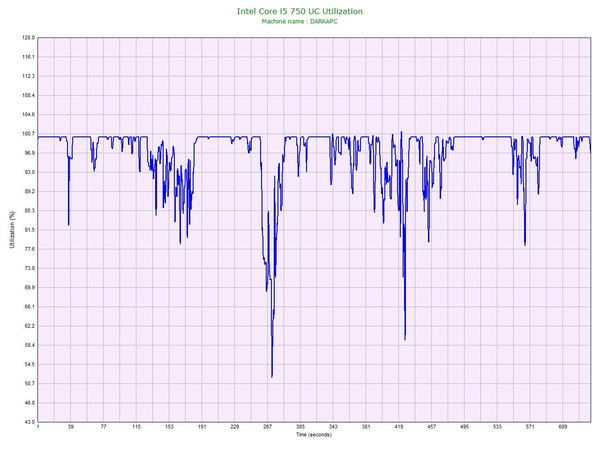Click the y-axis value 73.8
This screenshot has height=450, width=600.
tap(29, 269)
